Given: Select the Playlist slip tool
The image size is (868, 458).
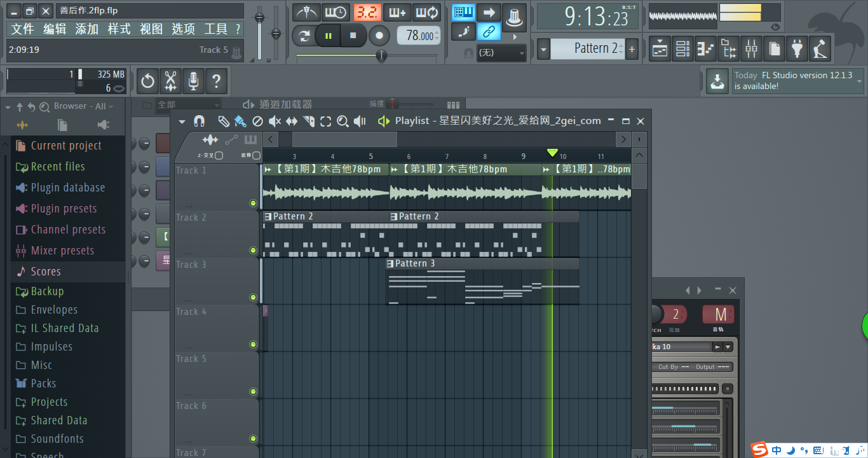Looking at the screenshot, I should (x=292, y=121).
